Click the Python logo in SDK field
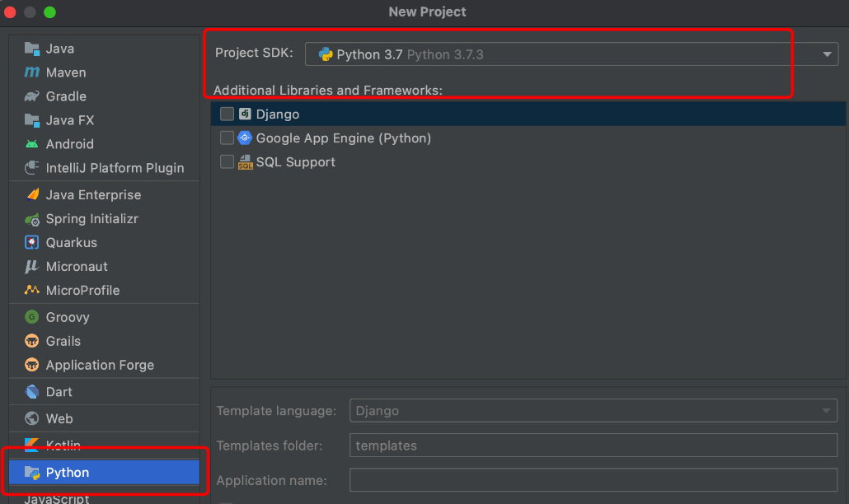This screenshot has height=504, width=849. (x=326, y=54)
